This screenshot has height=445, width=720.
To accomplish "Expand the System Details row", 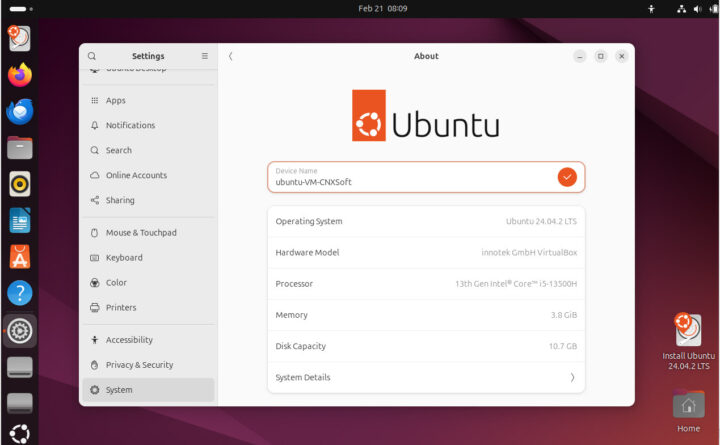I will 426,377.
